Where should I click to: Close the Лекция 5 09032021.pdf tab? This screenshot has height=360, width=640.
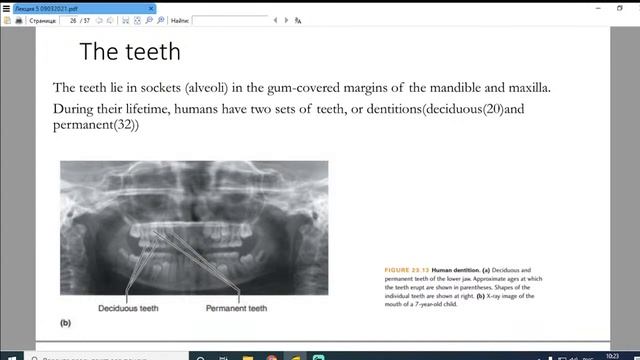pyautogui.click(x=151, y=9)
